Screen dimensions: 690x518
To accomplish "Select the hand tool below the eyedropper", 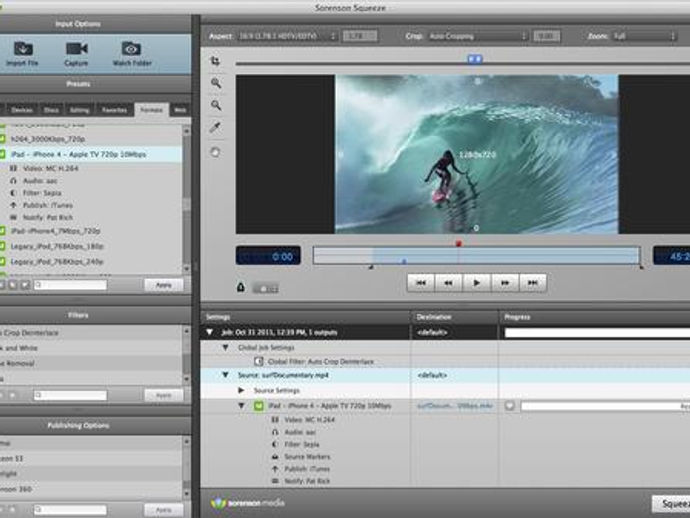I will [x=215, y=152].
